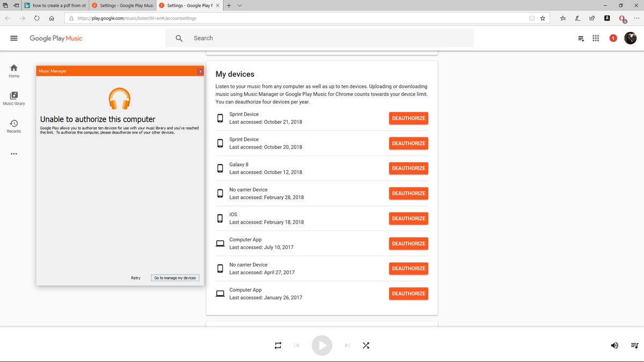Open Recents in sidebar
Viewport: 644px width, 362px height.
14,127
